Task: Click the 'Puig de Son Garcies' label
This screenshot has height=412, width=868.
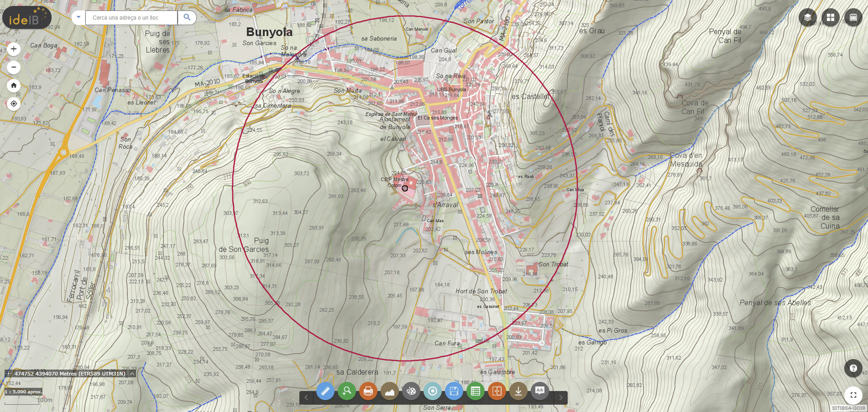Action: (x=244, y=245)
